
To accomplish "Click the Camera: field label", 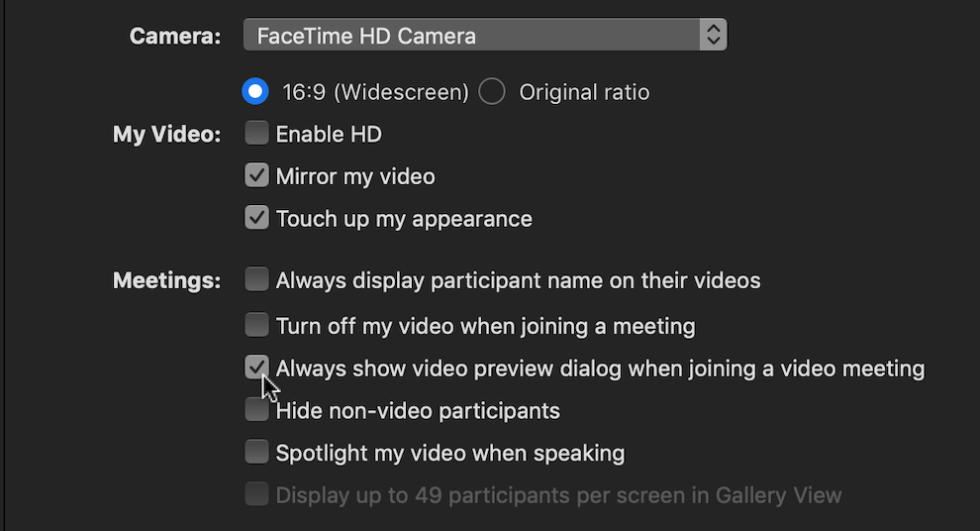I will (174, 37).
